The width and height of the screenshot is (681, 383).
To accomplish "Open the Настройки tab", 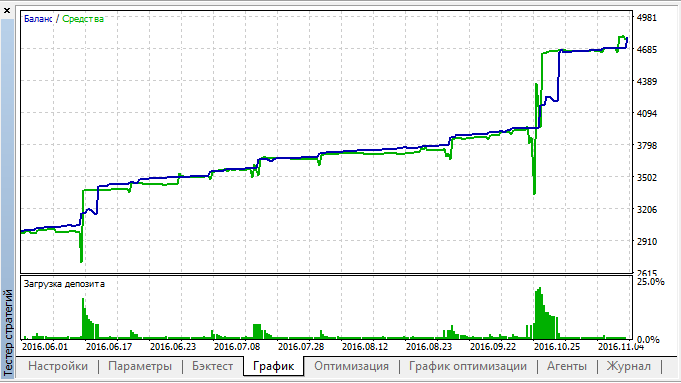I will pyautogui.click(x=58, y=366).
